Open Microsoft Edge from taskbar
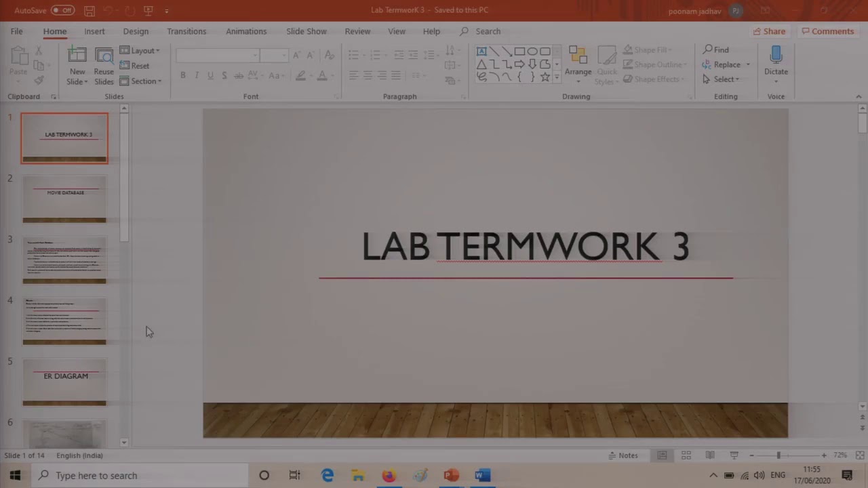 pyautogui.click(x=328, y=475)
